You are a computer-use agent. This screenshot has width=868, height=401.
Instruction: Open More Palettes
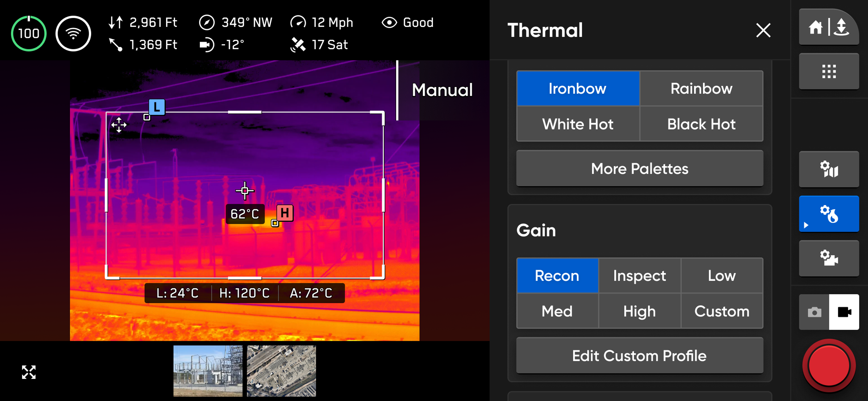pos(639,168)
